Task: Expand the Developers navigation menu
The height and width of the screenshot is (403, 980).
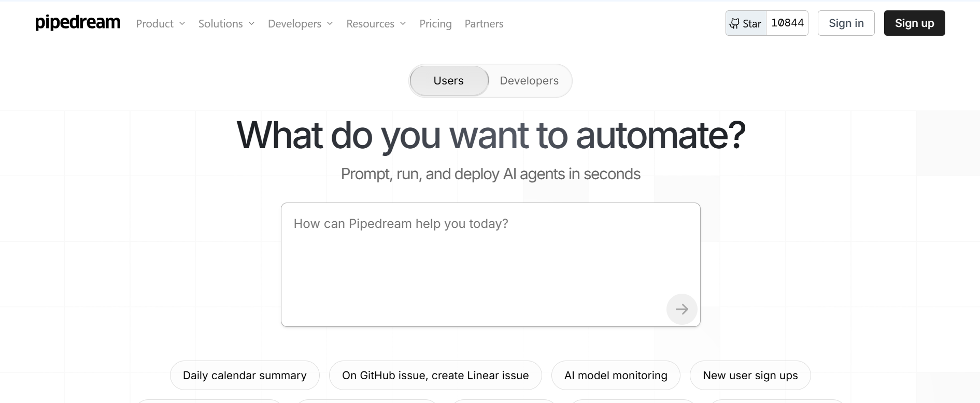Action: 301,24
